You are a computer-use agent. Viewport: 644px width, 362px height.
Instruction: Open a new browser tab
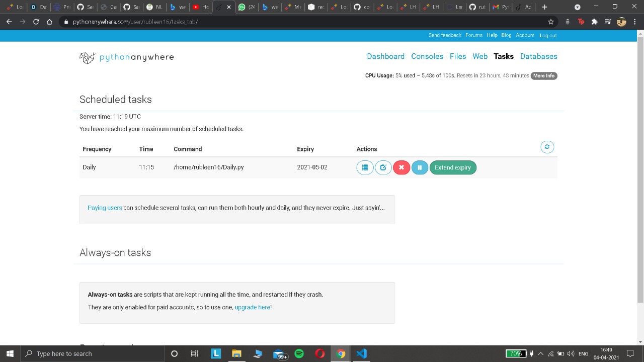[x=544, y=7]
